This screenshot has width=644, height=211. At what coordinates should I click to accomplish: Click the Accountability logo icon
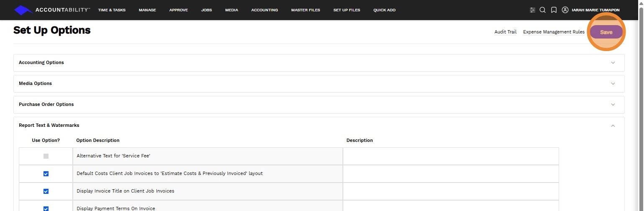tap(23, 10)
